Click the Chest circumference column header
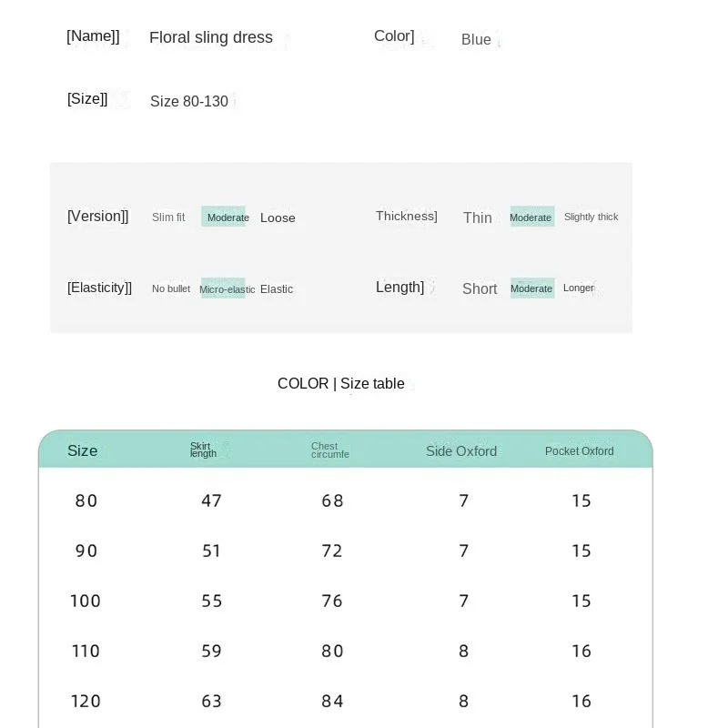 (330, 450)
